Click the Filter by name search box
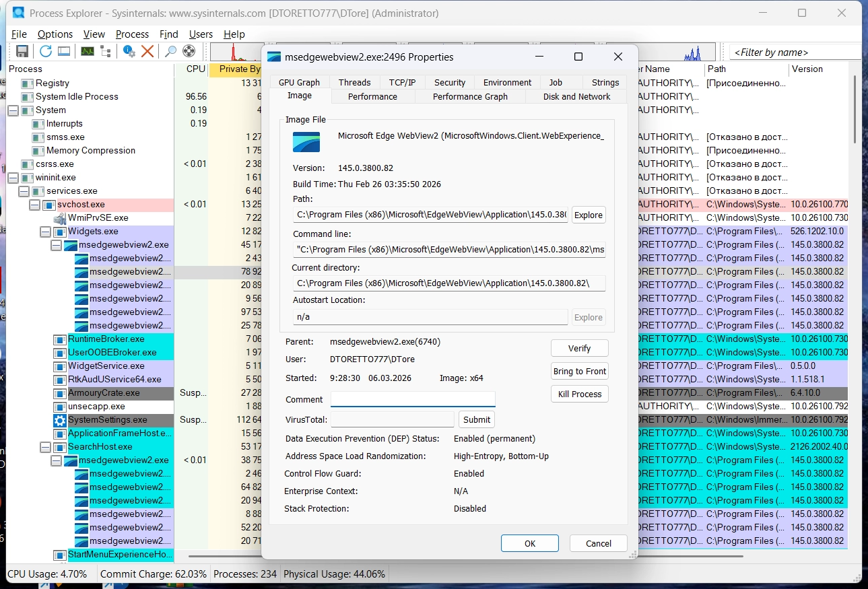Image resolution: width=868 pixels, height=589 pixels. [795, 52]
